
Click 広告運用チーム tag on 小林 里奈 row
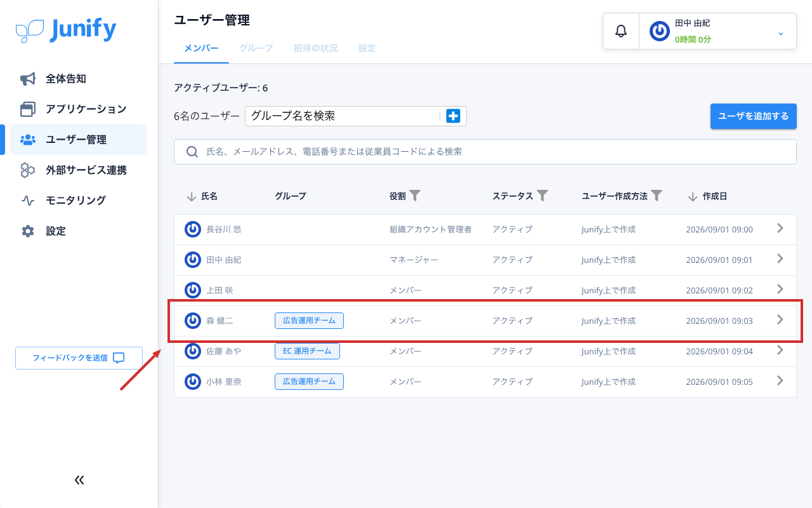[x=309, y=382]
